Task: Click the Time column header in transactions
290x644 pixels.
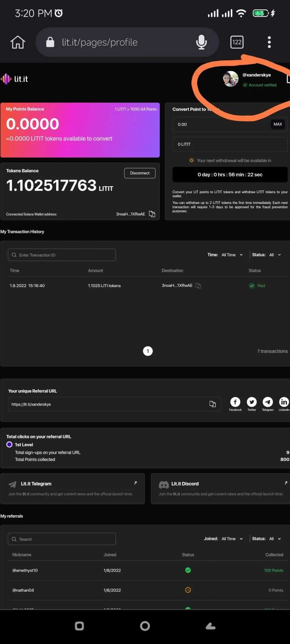Action: click(14, 271)
